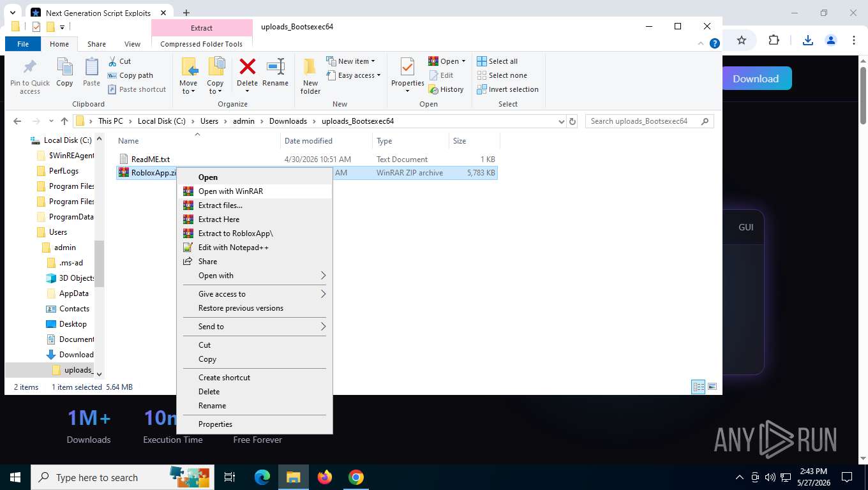Refresh the folder view
The image size is (868, 490).
tap(572, 121)
